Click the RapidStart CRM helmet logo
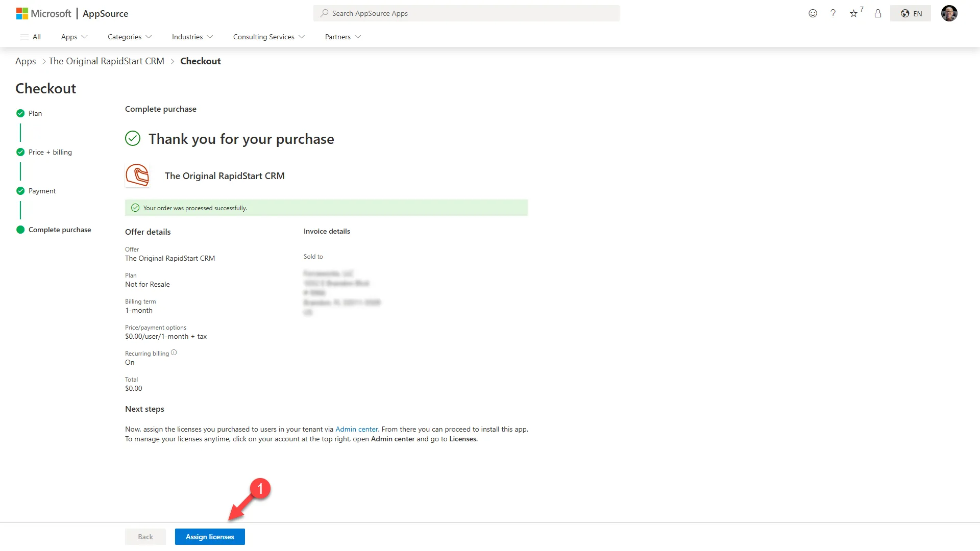This screenshot has width=980, height=551. (137, 176)
